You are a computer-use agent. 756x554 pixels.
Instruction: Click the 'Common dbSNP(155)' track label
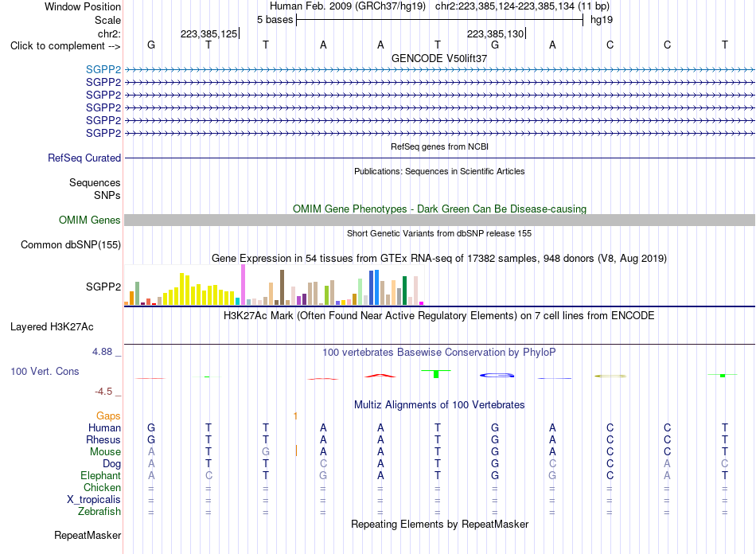pos(71,245)
